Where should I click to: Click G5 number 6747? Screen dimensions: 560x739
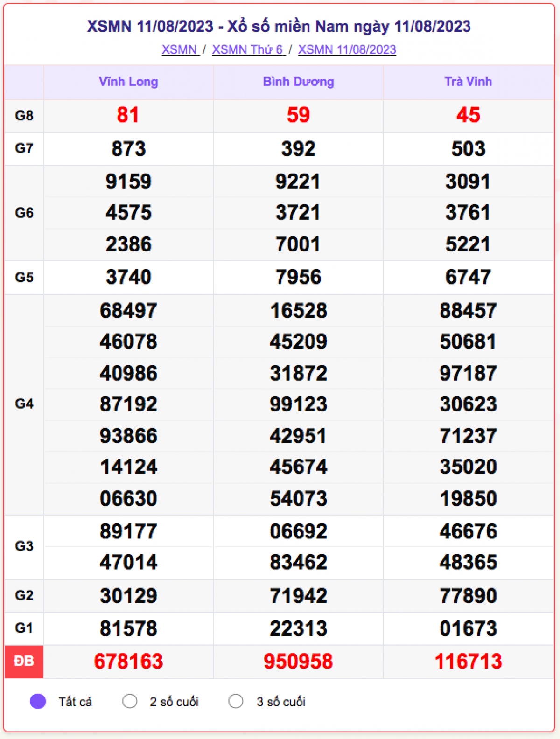click(468, 277)
